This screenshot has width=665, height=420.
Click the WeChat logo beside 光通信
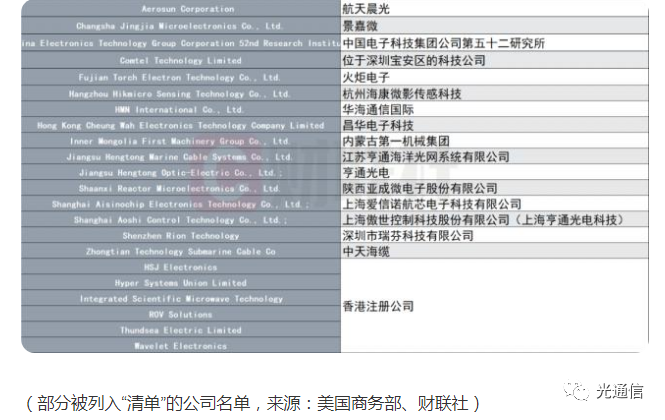coord(576,391)
